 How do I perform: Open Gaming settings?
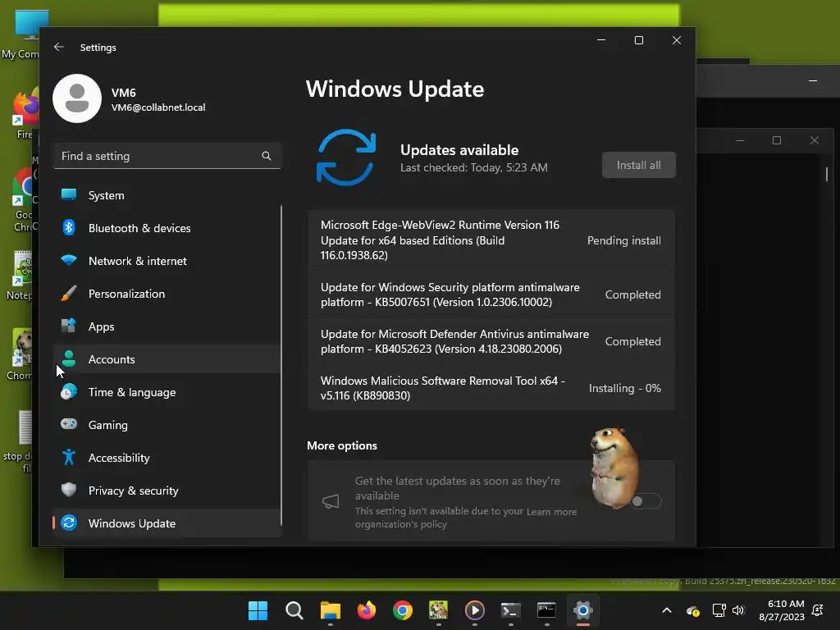[167, 425]
